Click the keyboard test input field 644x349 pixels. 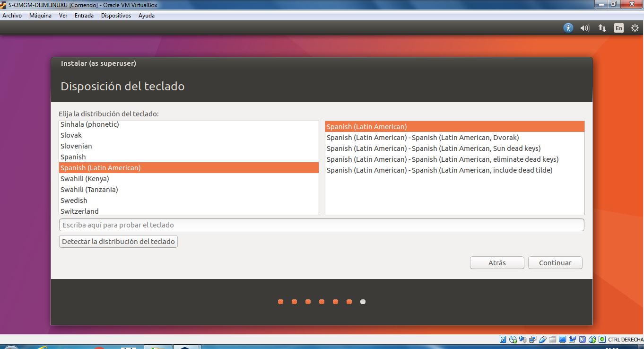point(322,225)
